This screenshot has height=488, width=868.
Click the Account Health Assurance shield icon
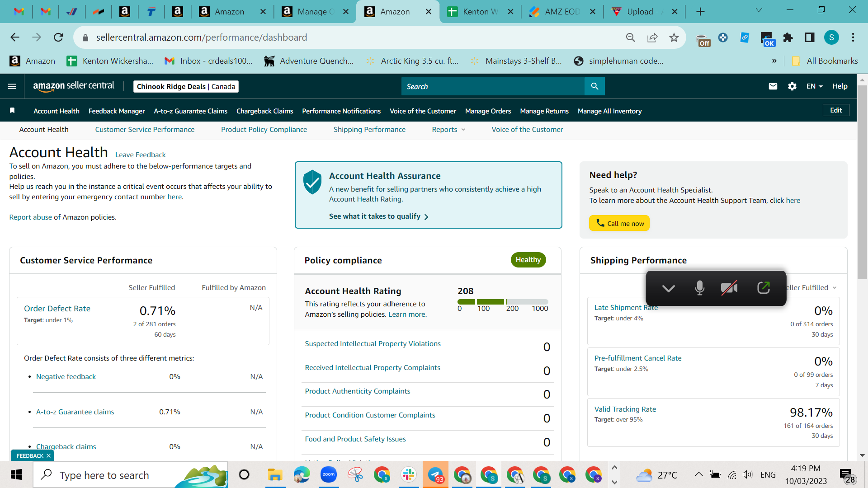pos(312,182)
